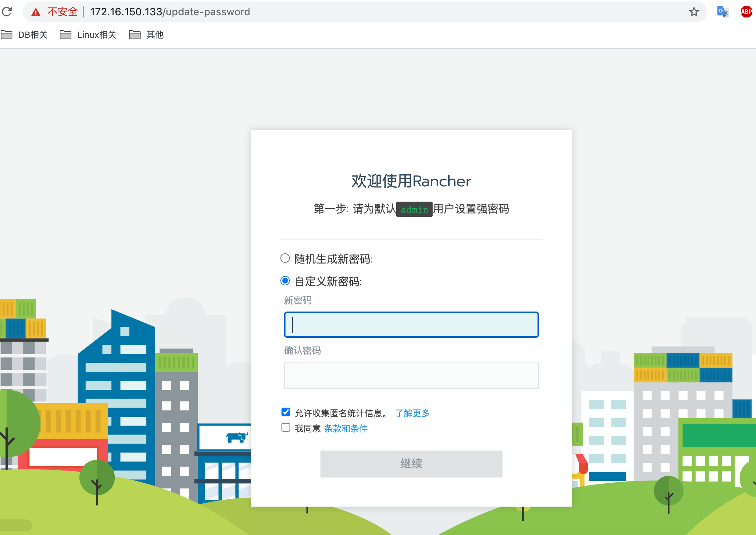
Task: Open the 条款和条件 link
Action: [346, 428]
